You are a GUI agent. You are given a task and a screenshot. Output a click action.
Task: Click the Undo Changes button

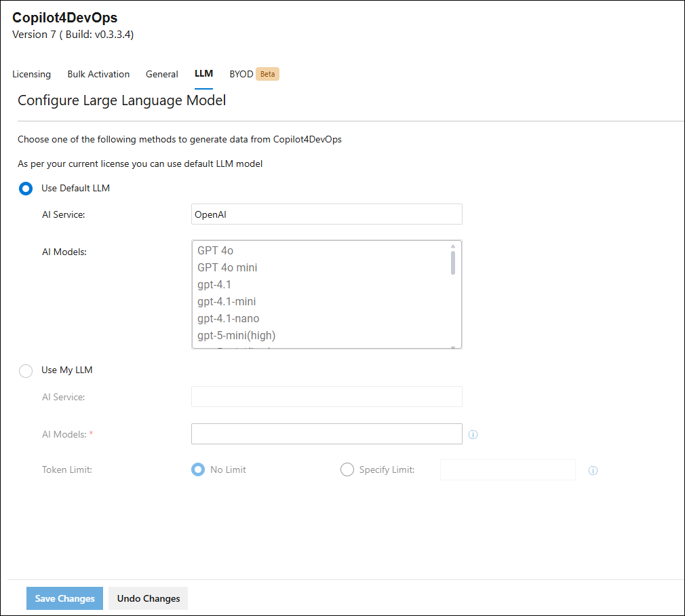149,598
